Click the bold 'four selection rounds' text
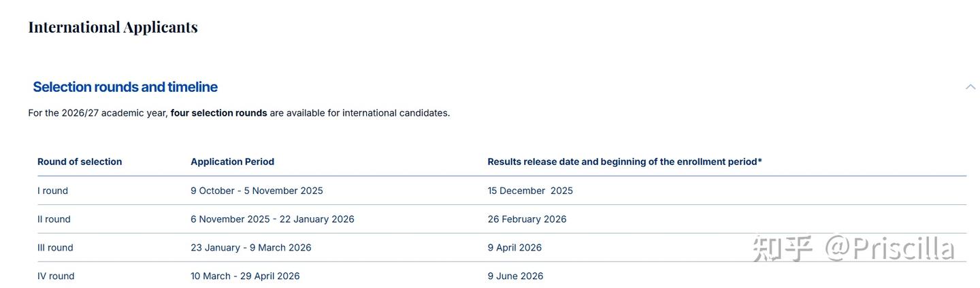Viewport: 980px width, 288px height. pyautogui.click(x=218, y=112)
